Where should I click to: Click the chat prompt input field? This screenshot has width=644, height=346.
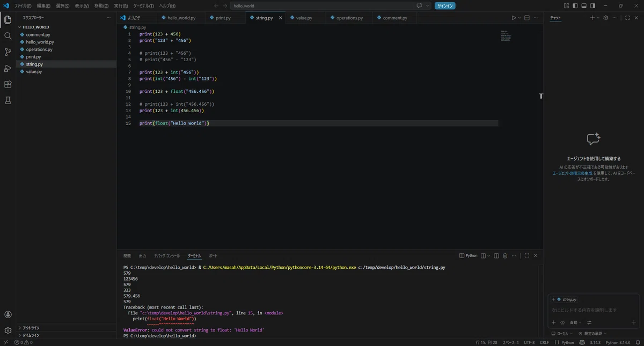point(593,310)
